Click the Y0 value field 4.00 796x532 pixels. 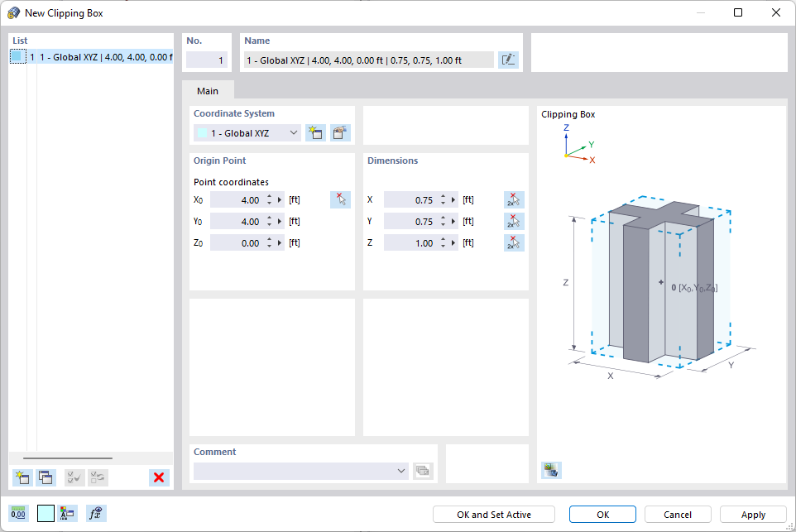pyautogui.click(x=237, y=222)
